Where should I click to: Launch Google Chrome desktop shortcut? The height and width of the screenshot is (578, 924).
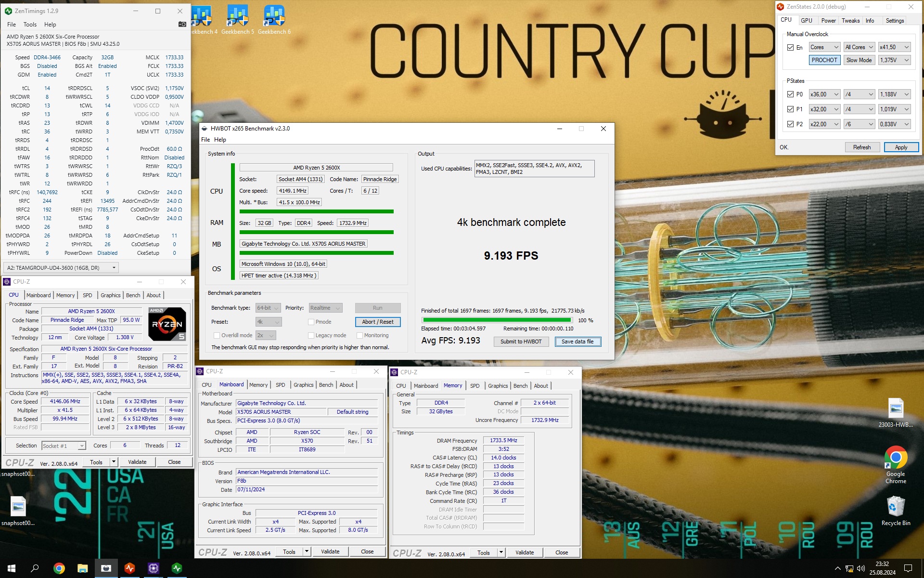click(896, 465)
